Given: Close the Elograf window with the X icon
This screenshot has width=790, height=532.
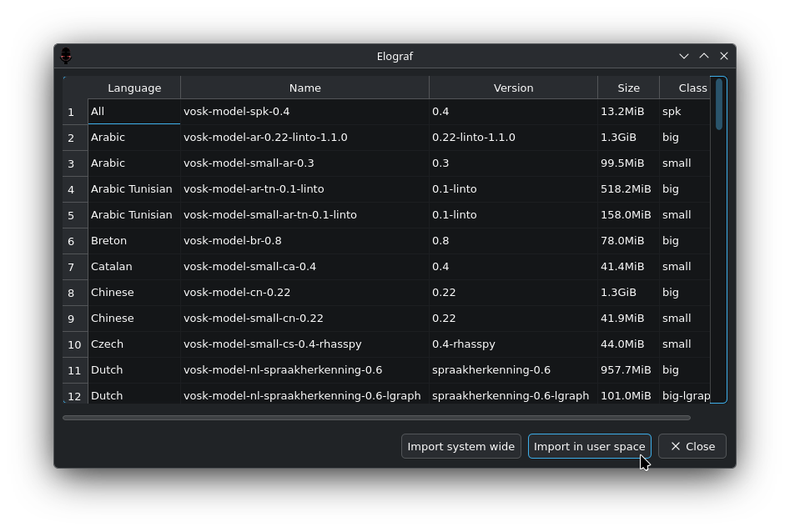Looking at the screenshot, I should (x=724, y=56).
